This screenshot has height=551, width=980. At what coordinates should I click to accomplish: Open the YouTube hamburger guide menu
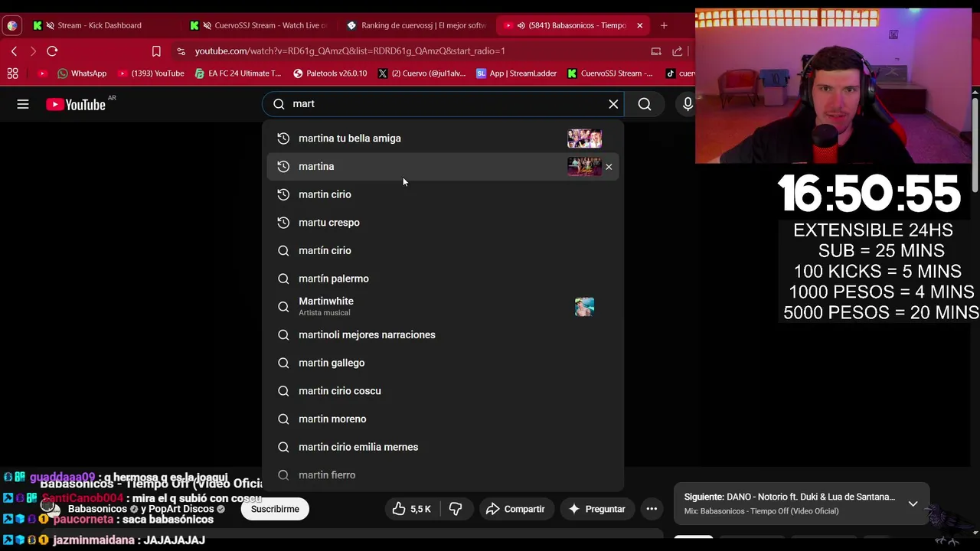click(x=23, y=104)
